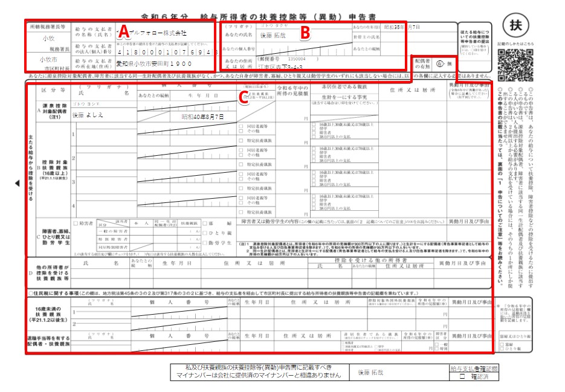Check the 寡婦 box in section C

[205, 223]
